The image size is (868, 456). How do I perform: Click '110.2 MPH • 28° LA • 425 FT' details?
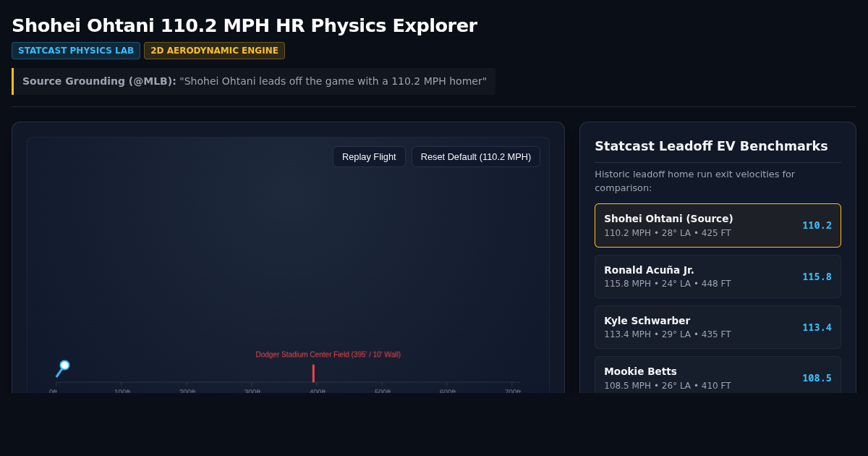[x=668, y=233]
